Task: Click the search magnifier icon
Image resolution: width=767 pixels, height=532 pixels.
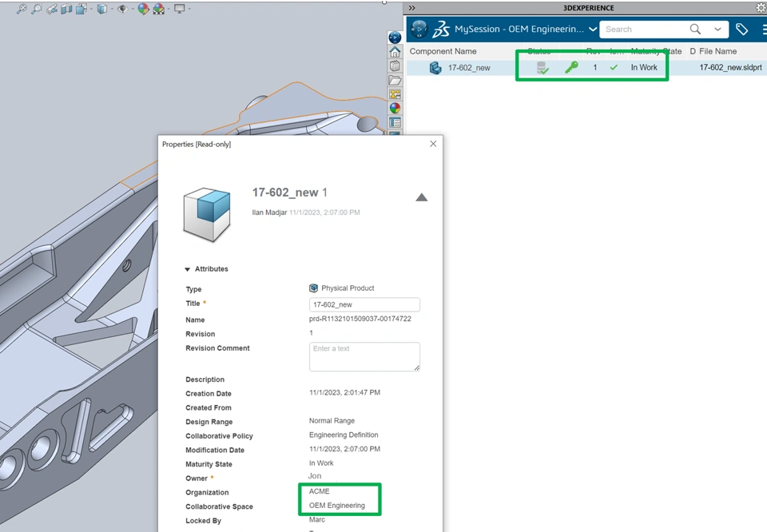Action: point(695,30)
